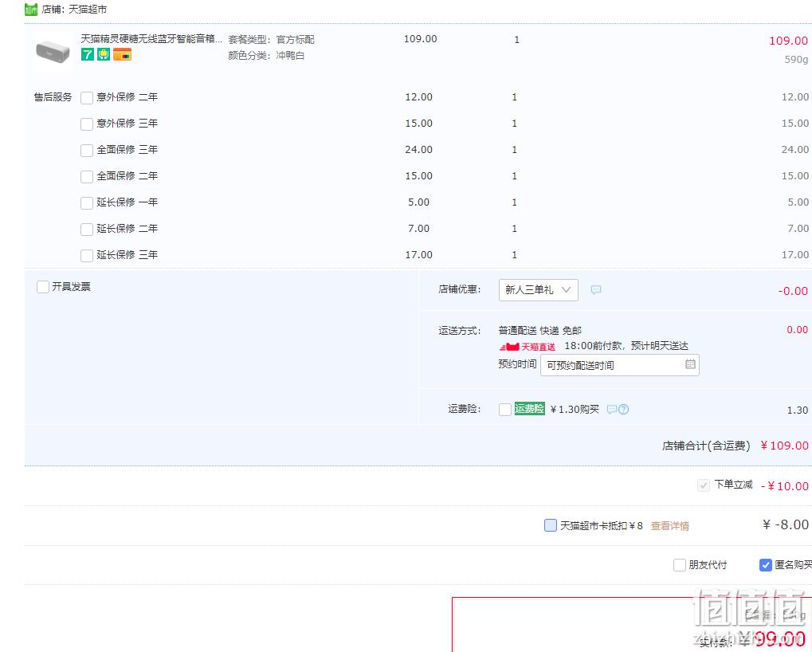Tick the 全面保修 二年 checkbox
Image resolution: width=812 pixels, height=652 pixels.
tap(87, 177)
